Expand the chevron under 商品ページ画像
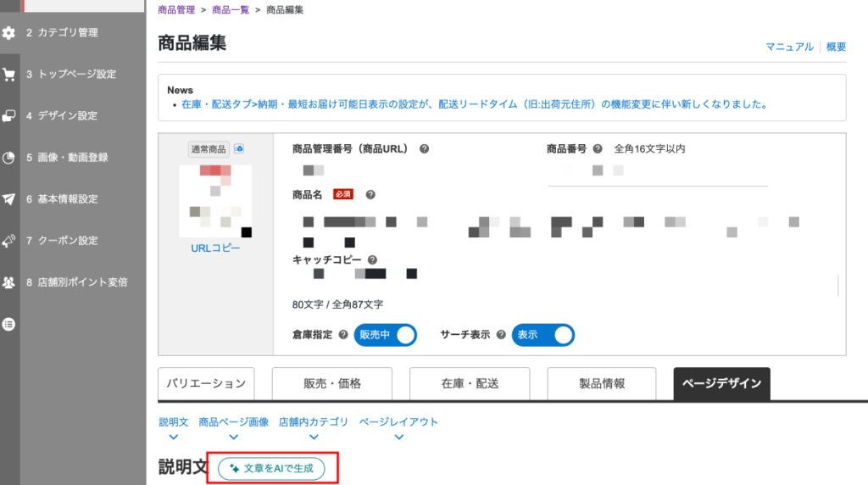The height and width of the screenshot is (485, 868). tap(233, 438)
